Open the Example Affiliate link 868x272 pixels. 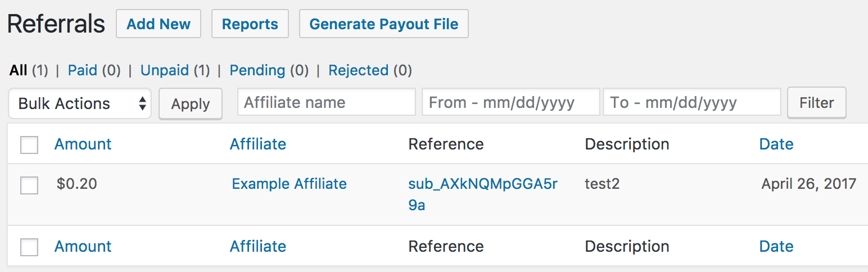coord(290,184)
